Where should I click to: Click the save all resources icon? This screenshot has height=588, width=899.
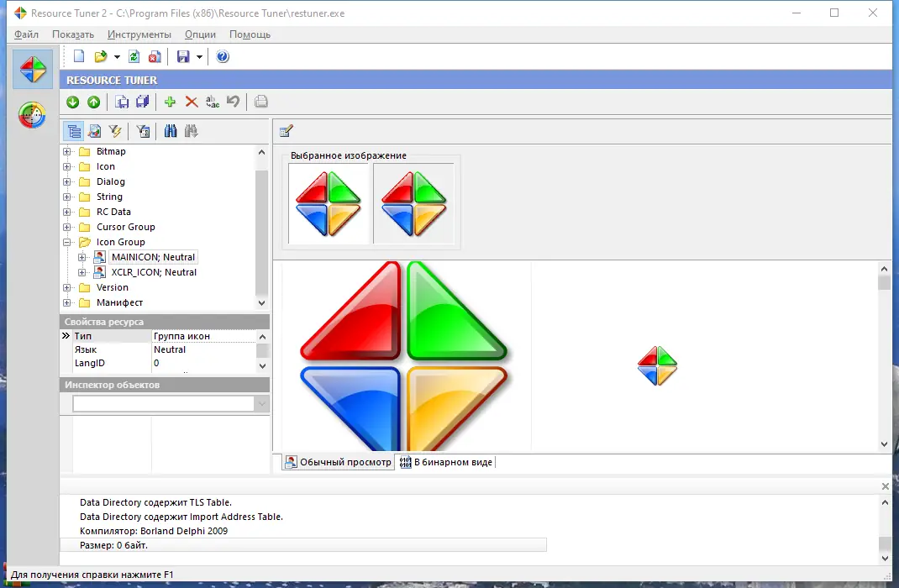[x=143, y=102]
